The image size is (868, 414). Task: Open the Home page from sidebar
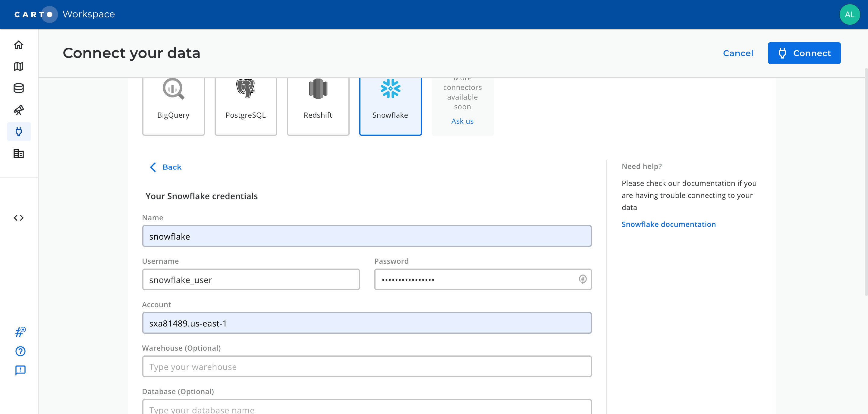[x=18, y=45]
